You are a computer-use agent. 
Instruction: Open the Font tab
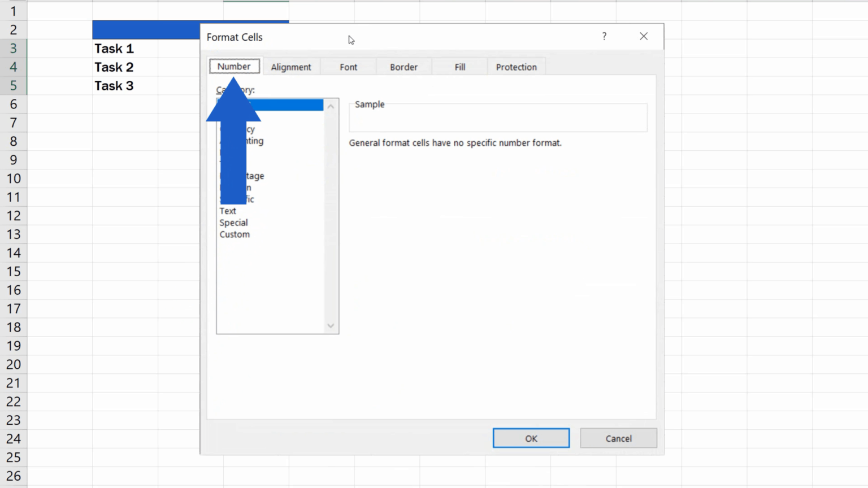coord(348,67)
